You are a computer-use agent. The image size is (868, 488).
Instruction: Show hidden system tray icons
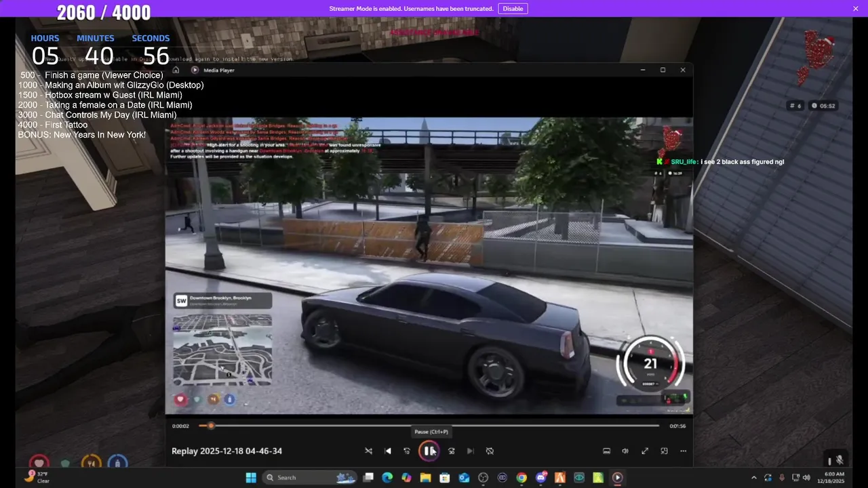click(753, 477)
